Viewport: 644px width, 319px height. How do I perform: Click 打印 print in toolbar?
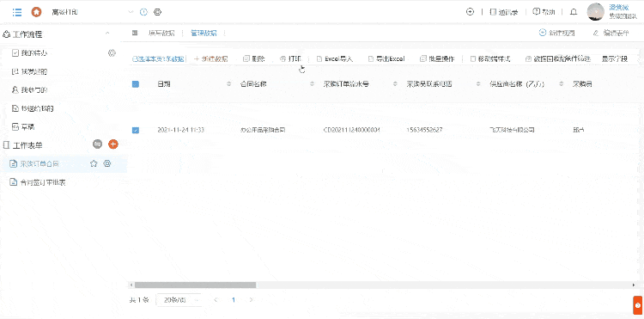[x=290, y=58]
